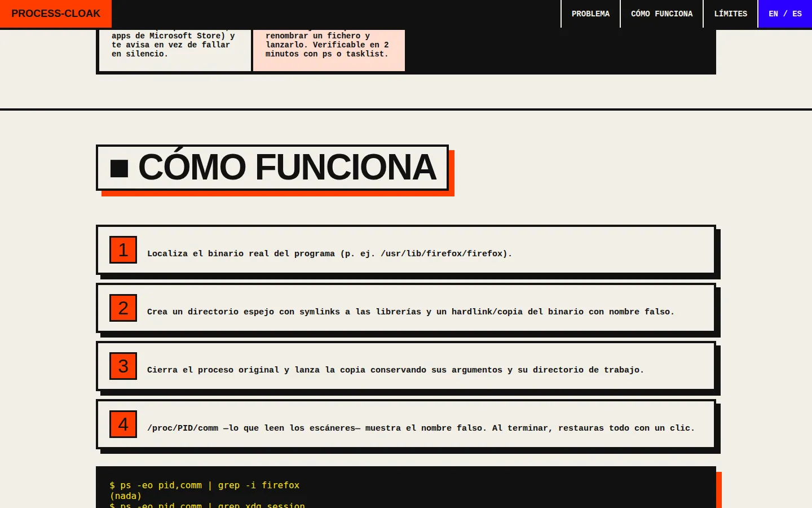
Task: Click text 'Localiza el binario real del programa'
Action: point(241,253)
